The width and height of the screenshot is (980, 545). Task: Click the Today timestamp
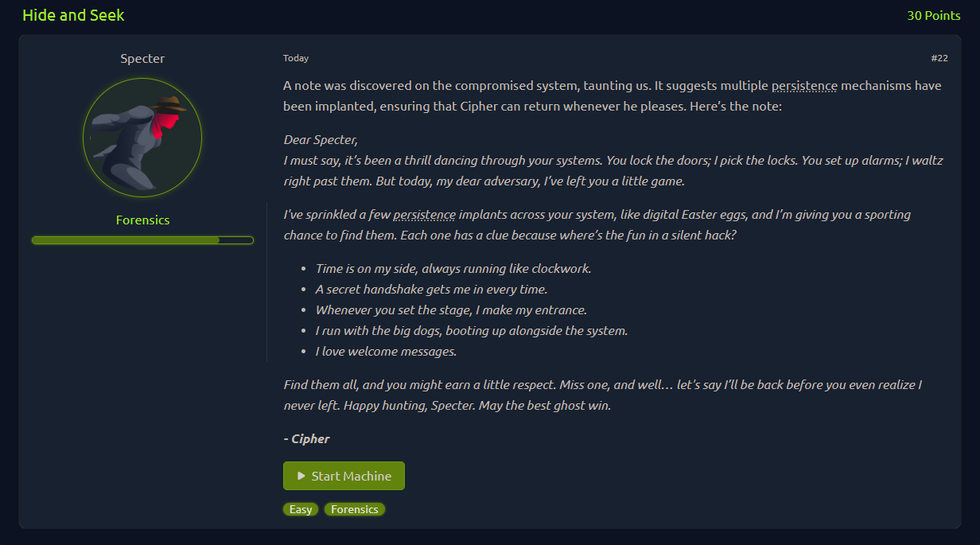pyautogui.click(x=296, y=58)
